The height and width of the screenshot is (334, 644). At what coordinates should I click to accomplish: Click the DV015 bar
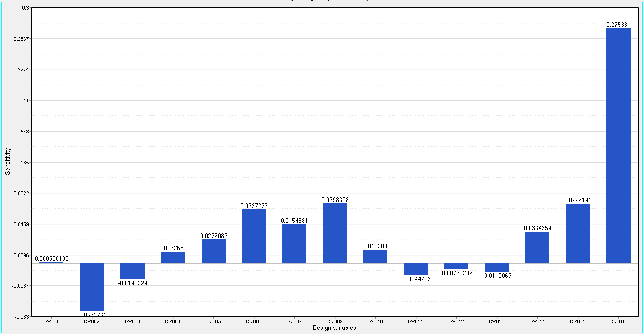point(577,233)
